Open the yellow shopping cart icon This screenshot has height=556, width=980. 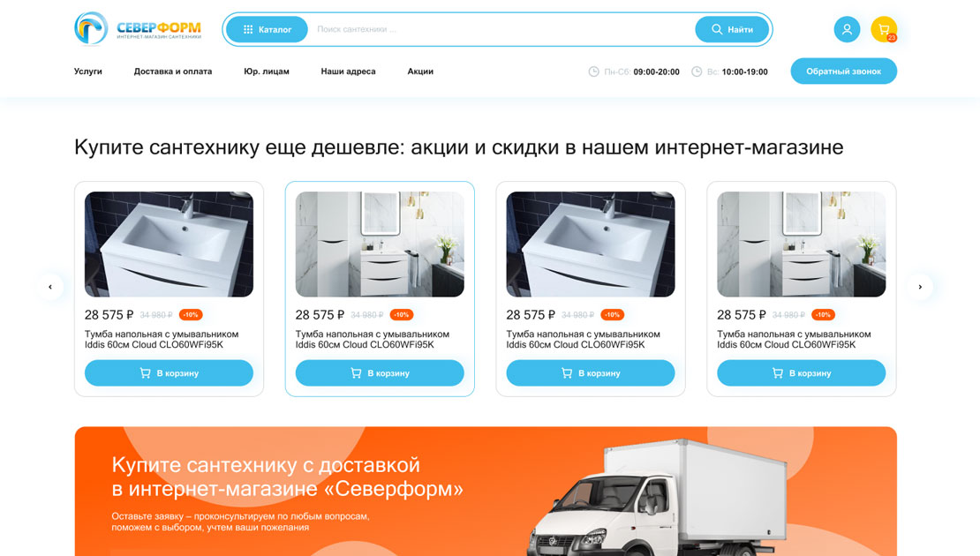tap(884, 29)
